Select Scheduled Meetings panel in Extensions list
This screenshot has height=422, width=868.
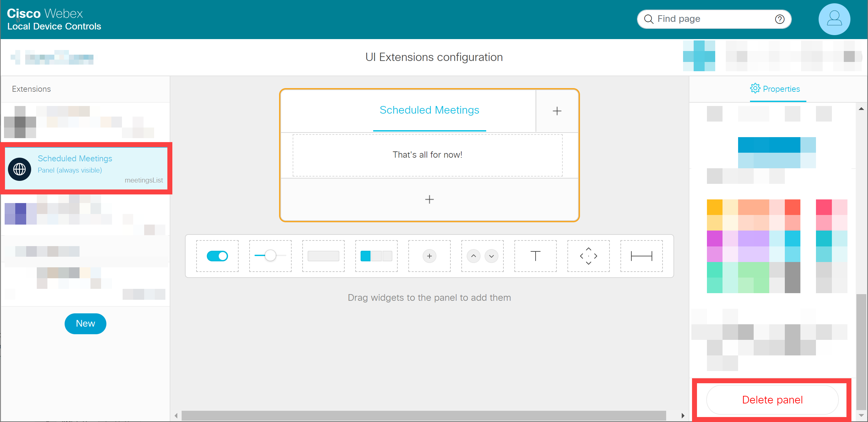tap(86, 168)
